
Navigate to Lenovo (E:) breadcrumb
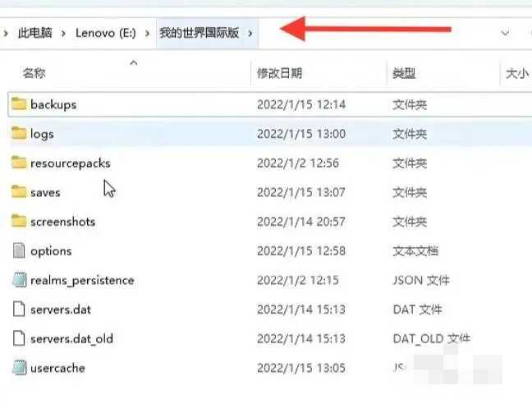click(106, 33)
